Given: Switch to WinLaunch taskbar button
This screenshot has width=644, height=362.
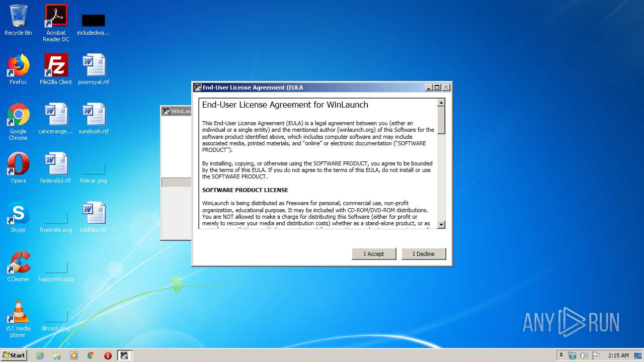Looking at the screenshot, I should (x=124, y=355).
